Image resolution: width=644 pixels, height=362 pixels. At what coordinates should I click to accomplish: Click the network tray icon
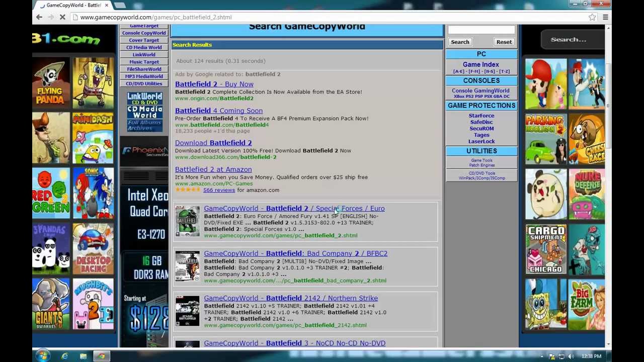tap(561, 356)
